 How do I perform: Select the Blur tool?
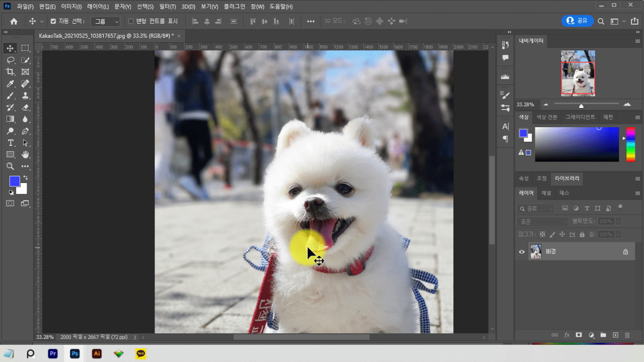(x=25, y=119)
